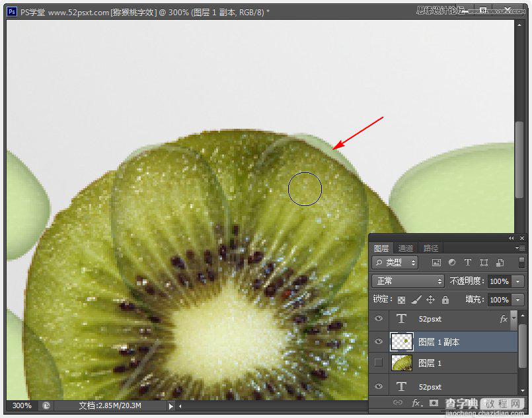
Task: Open the 填充 fill slider arrow
Action: coord(517,300)
